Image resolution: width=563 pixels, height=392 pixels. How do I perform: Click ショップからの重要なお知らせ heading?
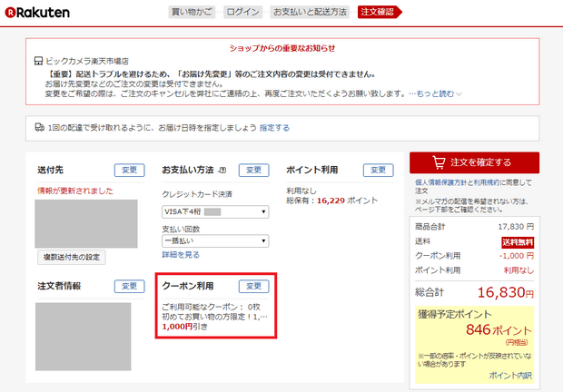coord(282,48)
